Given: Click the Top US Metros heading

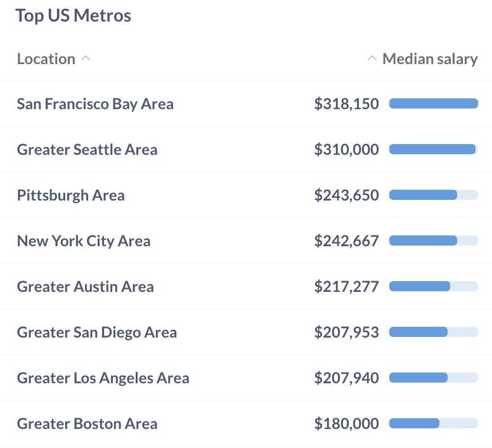Looking at the screenshot, I should [74, 16].
